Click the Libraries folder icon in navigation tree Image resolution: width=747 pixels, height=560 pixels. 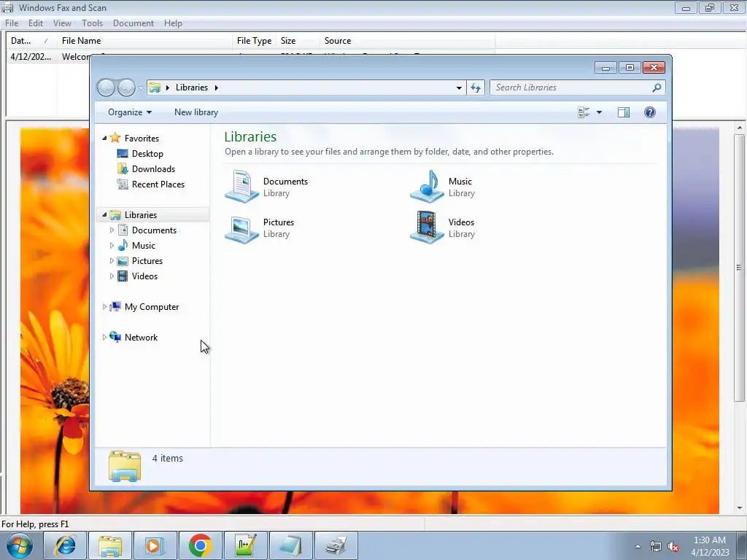pyautogui.click(x=115, y=215)
